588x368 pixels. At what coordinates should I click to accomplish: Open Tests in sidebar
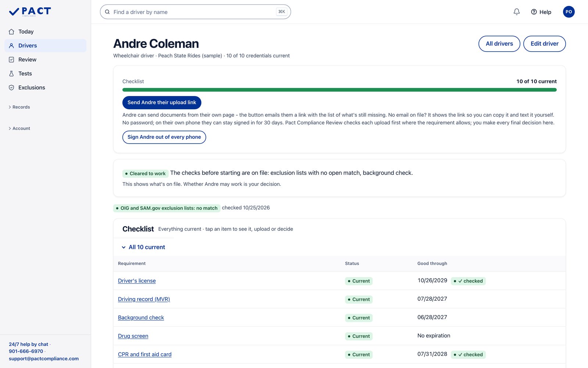point(46,74)
